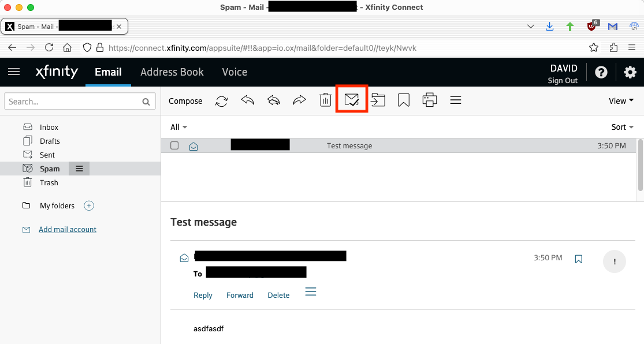Click the Refresh mail icon

(x=221, y=101)
